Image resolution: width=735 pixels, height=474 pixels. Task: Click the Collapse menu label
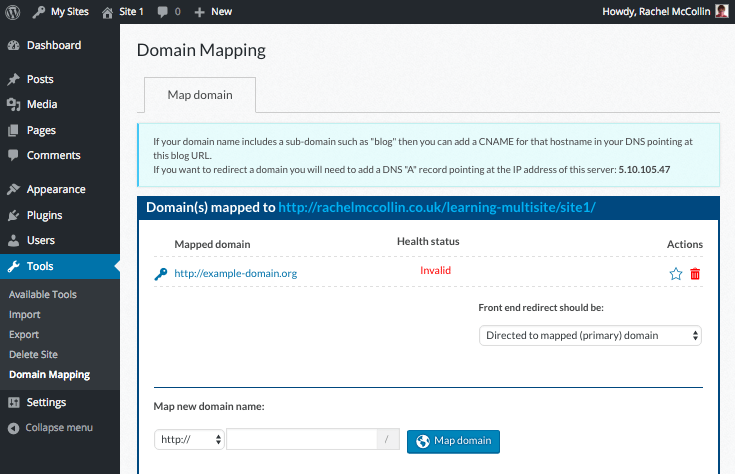click(59, 428)
